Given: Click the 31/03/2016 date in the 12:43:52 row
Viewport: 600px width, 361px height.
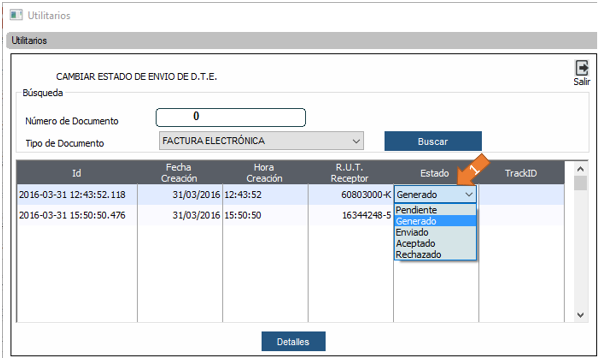Looking at the screenshot, I should tap(180, 194).
